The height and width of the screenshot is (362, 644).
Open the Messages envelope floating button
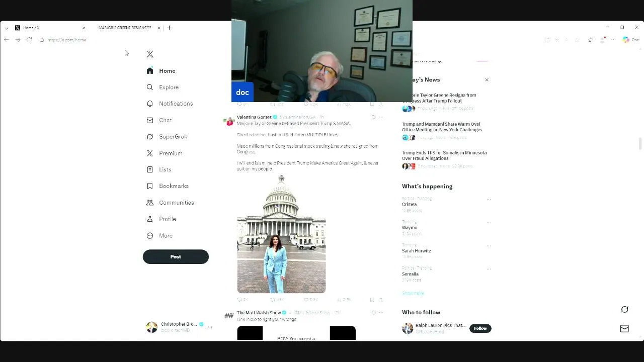click(x=624, y=329)
